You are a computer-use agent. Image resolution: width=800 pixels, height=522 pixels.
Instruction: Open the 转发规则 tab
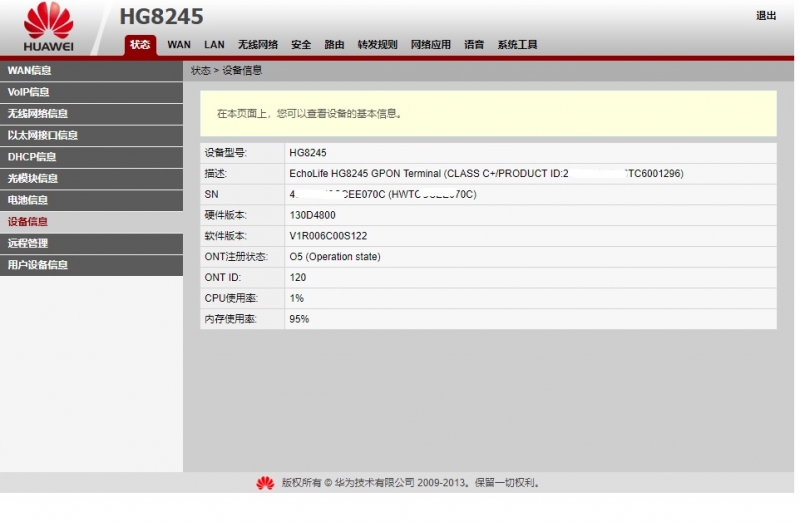click(x=377, y=45)
